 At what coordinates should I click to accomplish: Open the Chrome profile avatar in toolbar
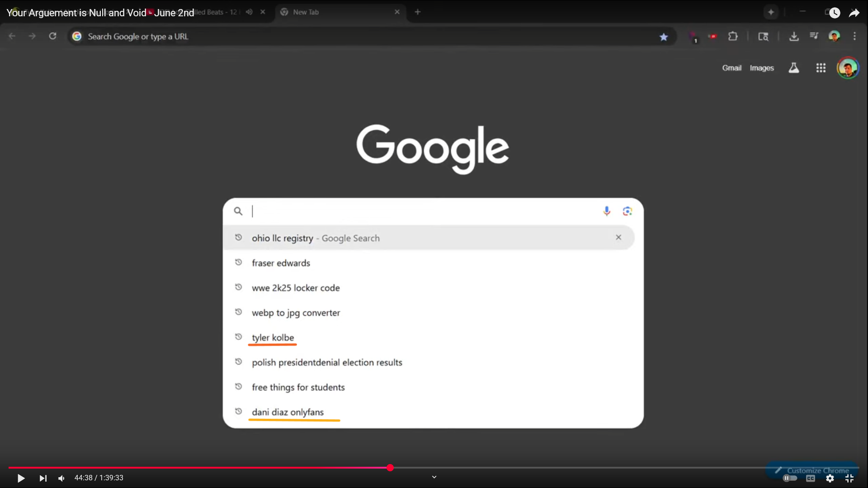(834, 36)
